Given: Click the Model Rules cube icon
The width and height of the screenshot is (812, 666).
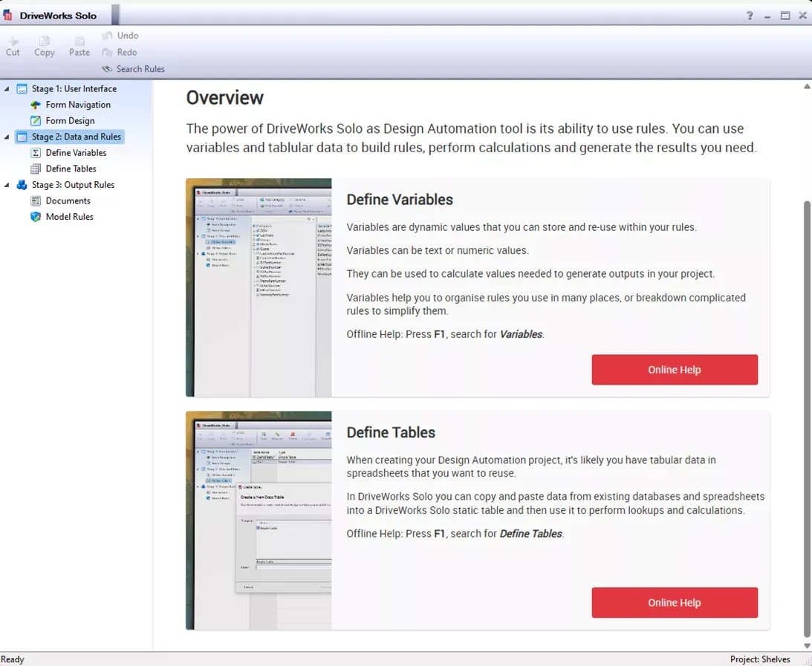Looking at the screenshot, I should [36, 217].
